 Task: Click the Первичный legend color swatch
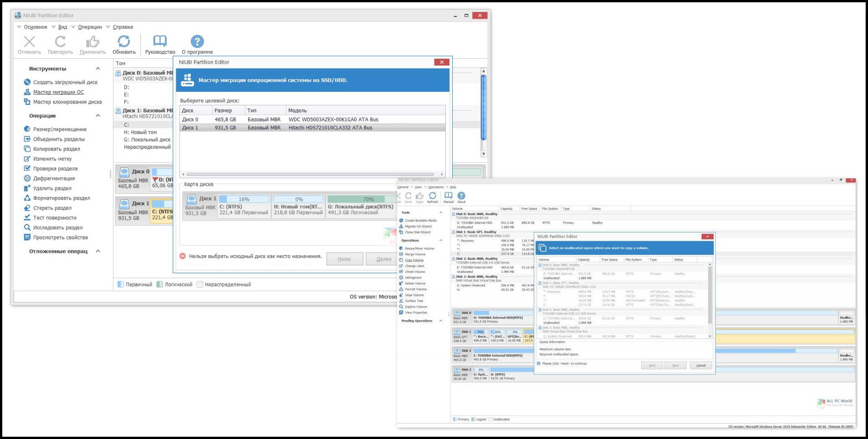pyautogui.click(x=121, y=284)
